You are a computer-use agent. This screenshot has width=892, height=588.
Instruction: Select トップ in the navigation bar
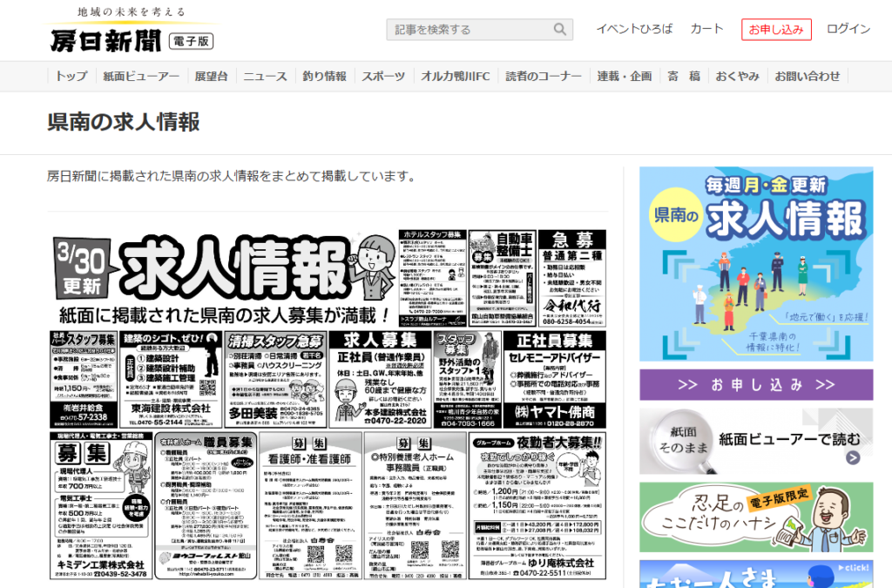71,76
